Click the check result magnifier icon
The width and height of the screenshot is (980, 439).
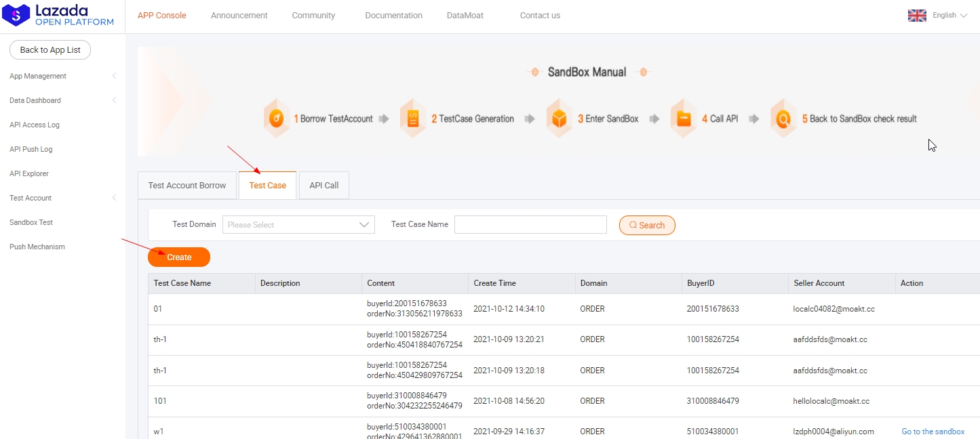(x=784, y=119)
